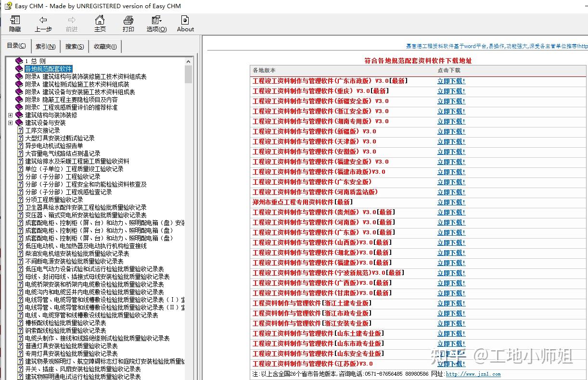Click 立即下载 for 广东市政版 V3.0
The image size is (588, 380).
tap(451, 81)
